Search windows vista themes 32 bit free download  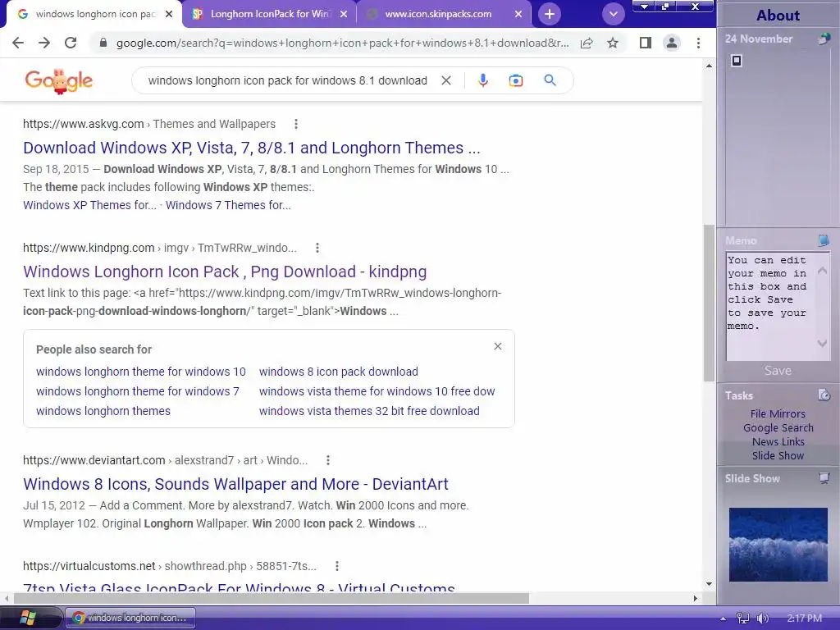[x=369, y=412]
